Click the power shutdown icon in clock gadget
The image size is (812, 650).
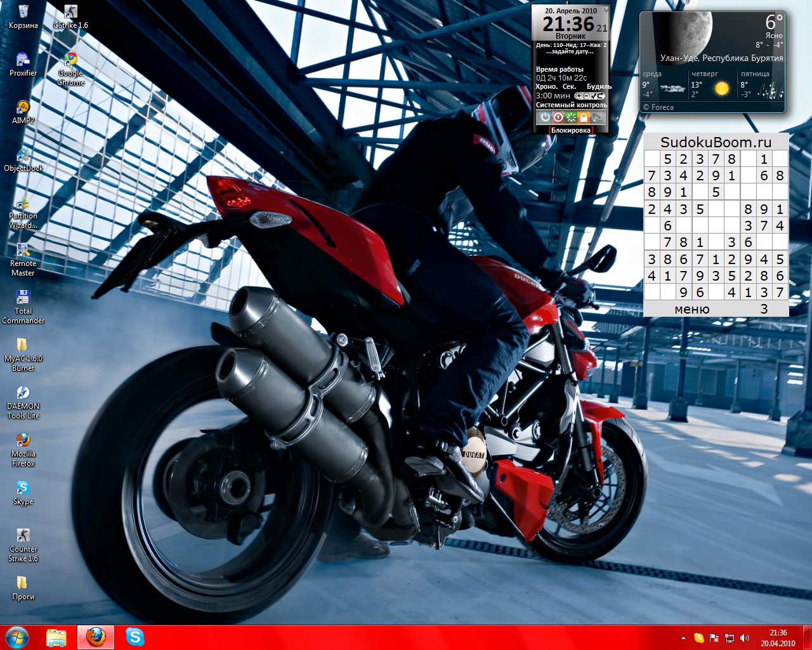pos(544,117)
